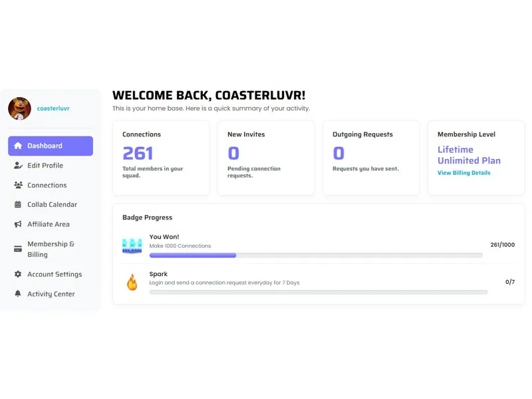Click the bell icon for Activity Center
The image size is (532, 399).
coord(18,294)
